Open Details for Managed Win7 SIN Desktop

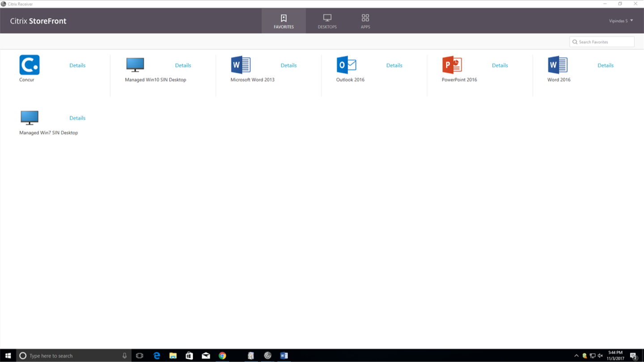click(77, 118)
